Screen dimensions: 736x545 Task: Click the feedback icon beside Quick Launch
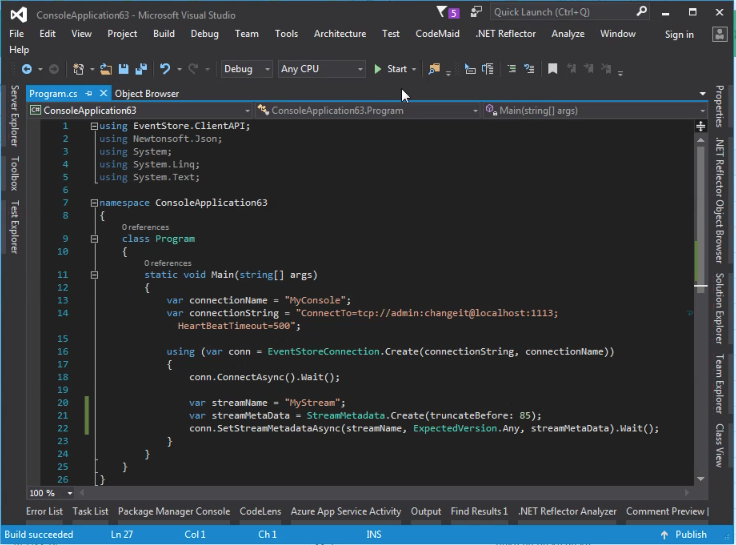(x=476, y=12)
